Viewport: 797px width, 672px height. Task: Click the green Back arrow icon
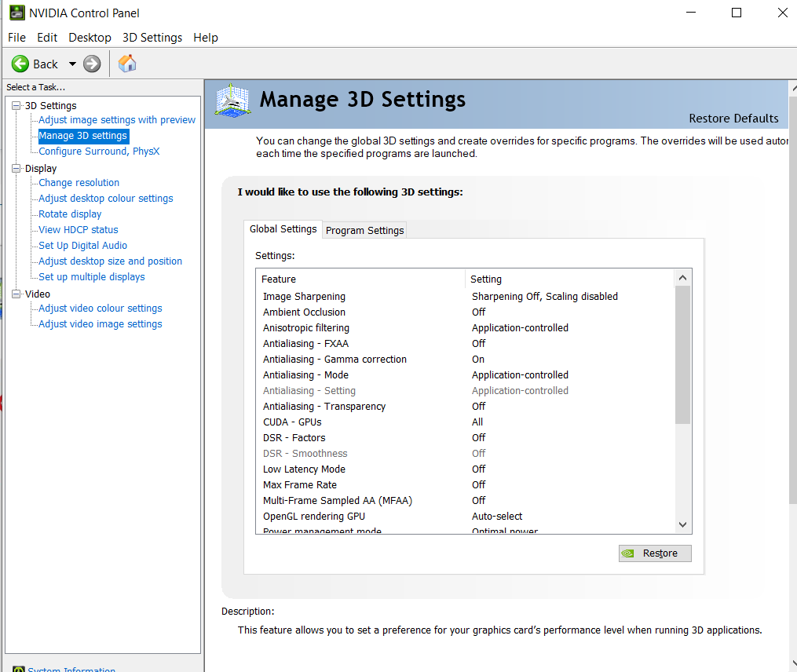coord(20,64)
